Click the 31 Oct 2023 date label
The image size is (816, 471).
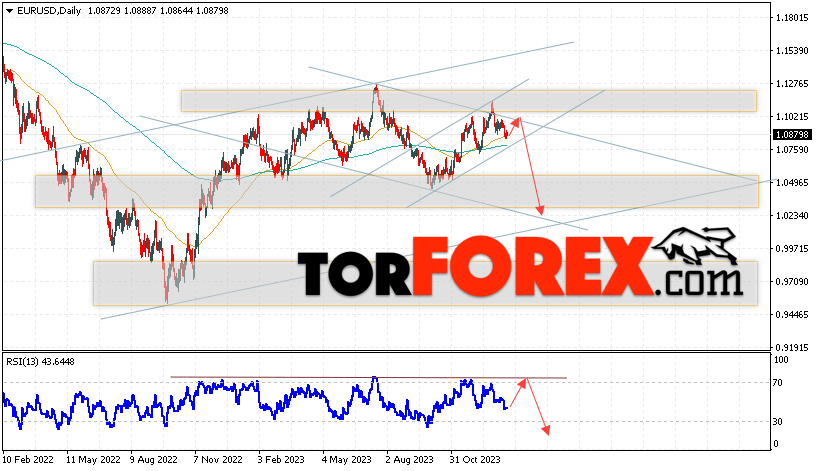click(x=475, y=460)
